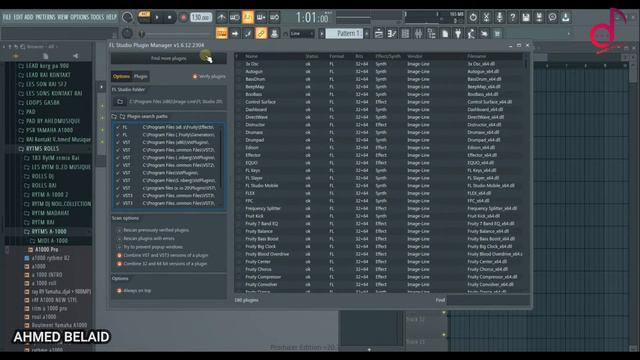This screenshot has height=360, width=640.
Task: Browse the FL Studio folder path icon
Action: click(120, 101)
